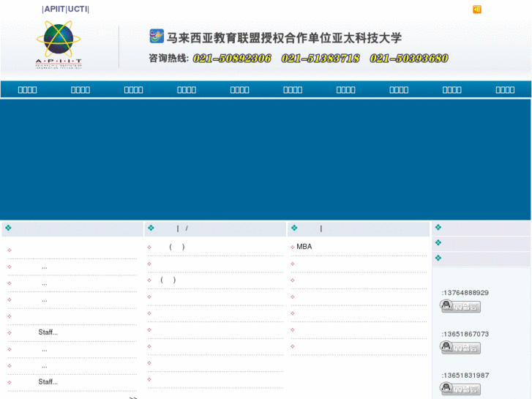Click the APIIT globe logo
This screenshot has height=399, width=532.
(59, 45)
